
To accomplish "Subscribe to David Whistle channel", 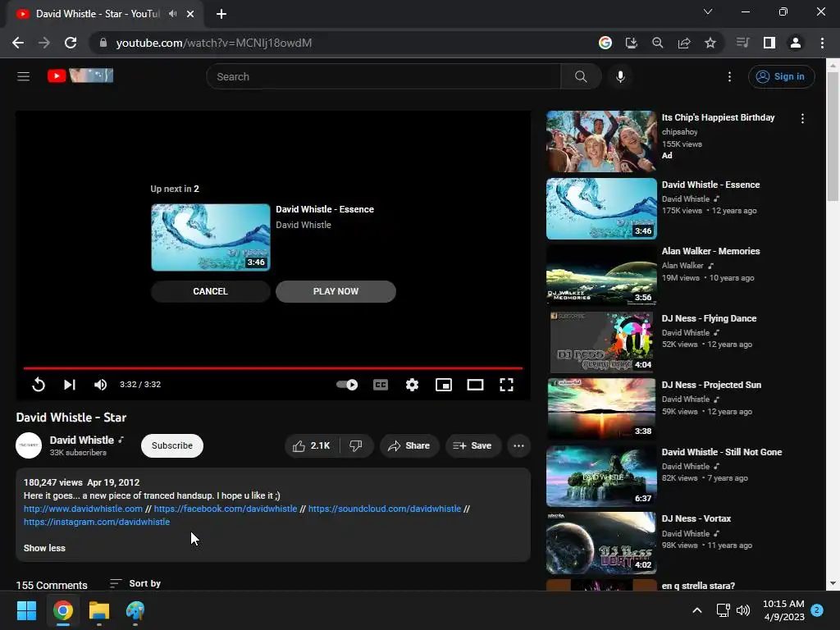I will coord(172,445).
